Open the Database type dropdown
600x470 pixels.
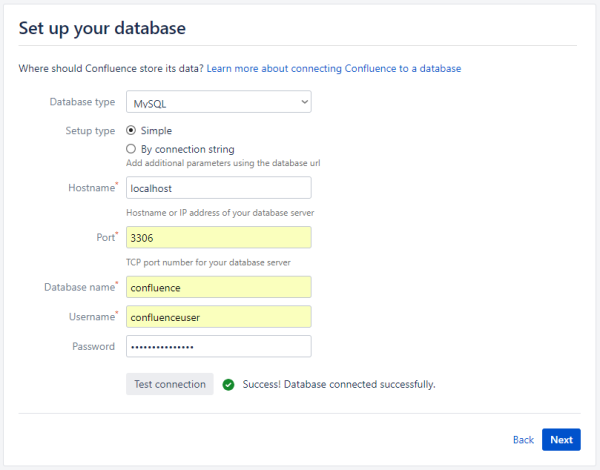tap(218, 102)
